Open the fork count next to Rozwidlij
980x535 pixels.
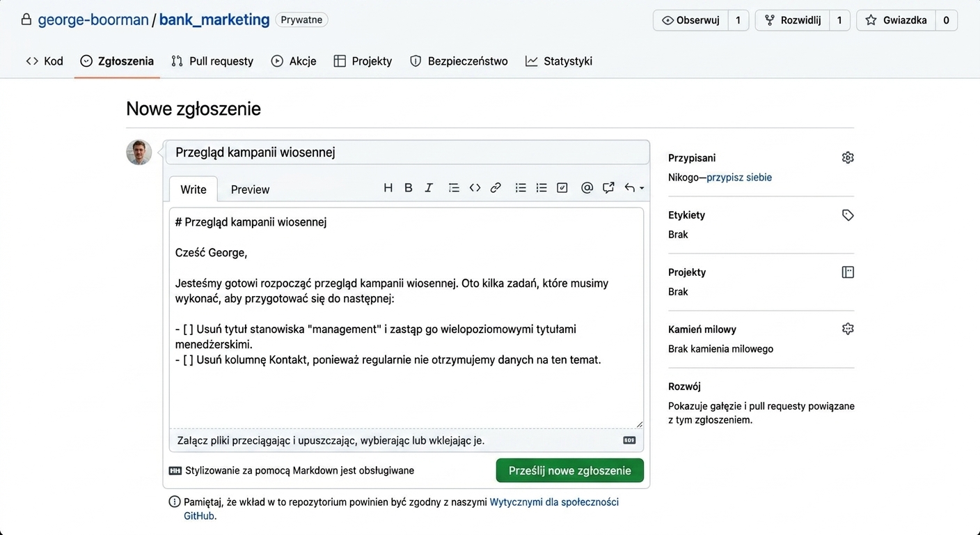click(839, 20)
